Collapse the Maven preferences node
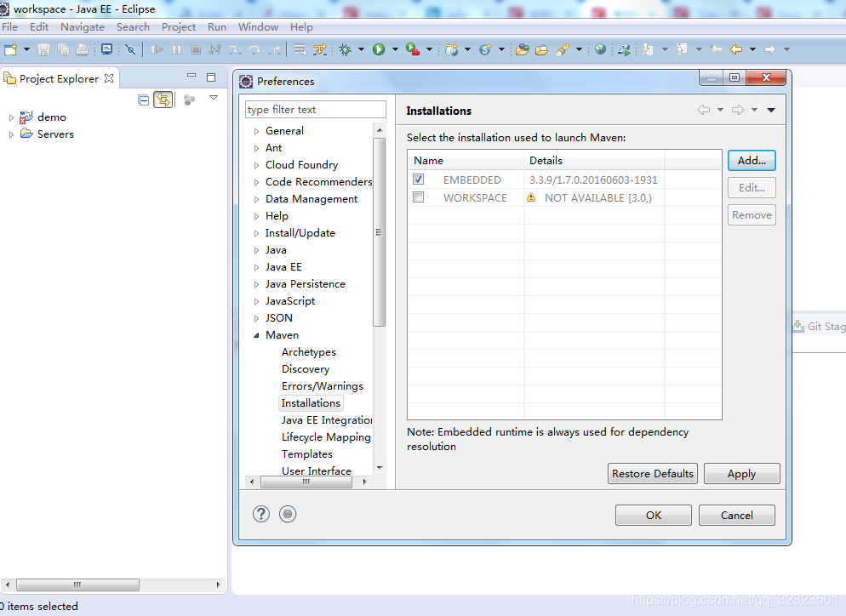This screenshot has height=616, width=846. pyautogui.click(x=256, y=335)
